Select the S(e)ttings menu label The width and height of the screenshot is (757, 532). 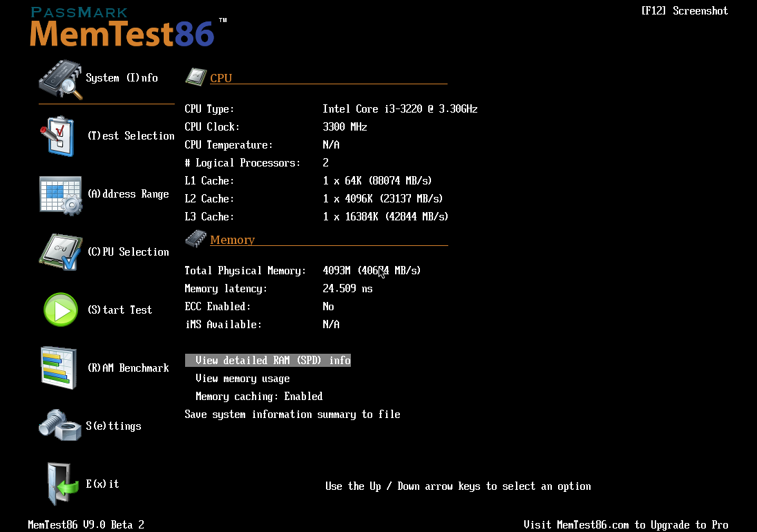tap(113, 426)
